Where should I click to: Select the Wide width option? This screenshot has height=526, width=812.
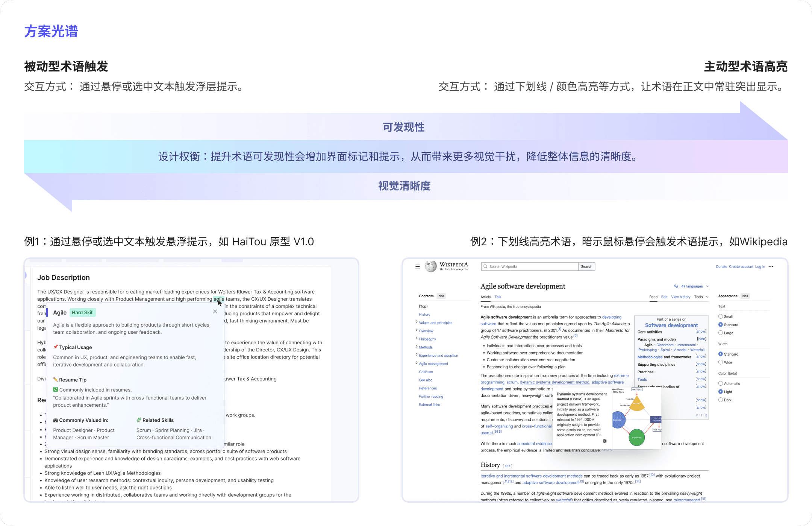point(721,362)
